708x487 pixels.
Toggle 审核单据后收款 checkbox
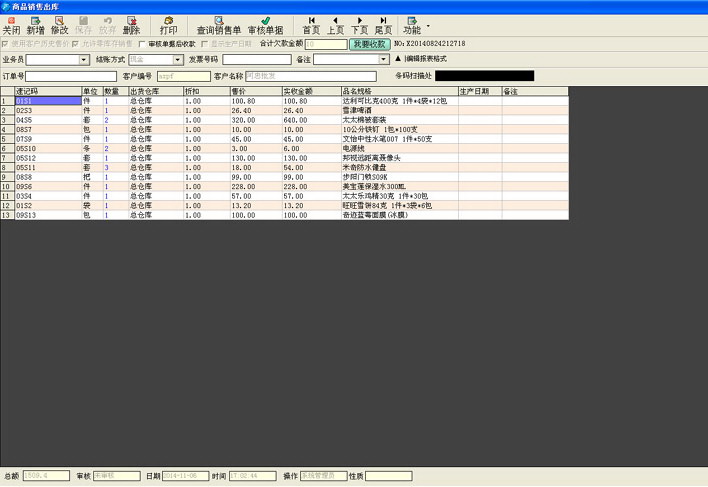pos(141,44)
